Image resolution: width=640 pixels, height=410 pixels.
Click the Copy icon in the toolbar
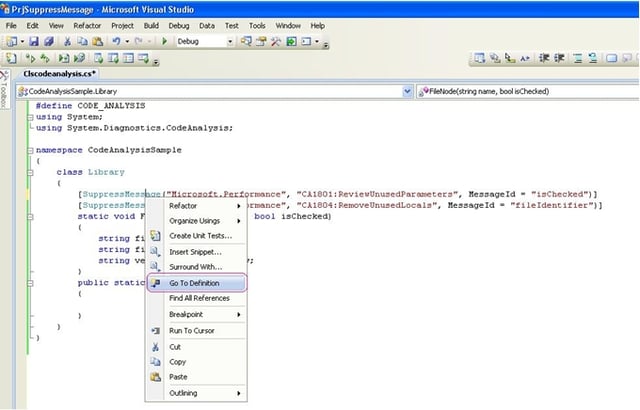[x=82, y=41]
